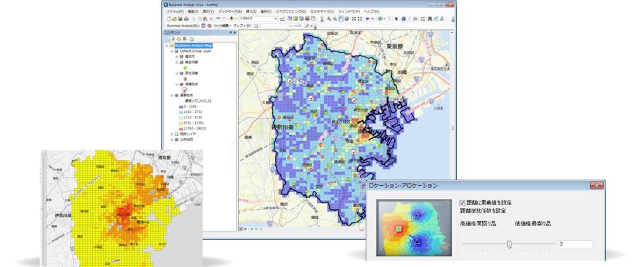
Task: Open the カスタマイズ(C) menu
Action: (322, 12)
